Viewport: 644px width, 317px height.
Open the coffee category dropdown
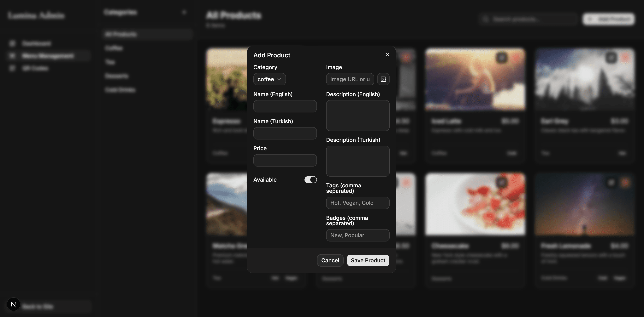pyautogui.click(x=269, y=79)
